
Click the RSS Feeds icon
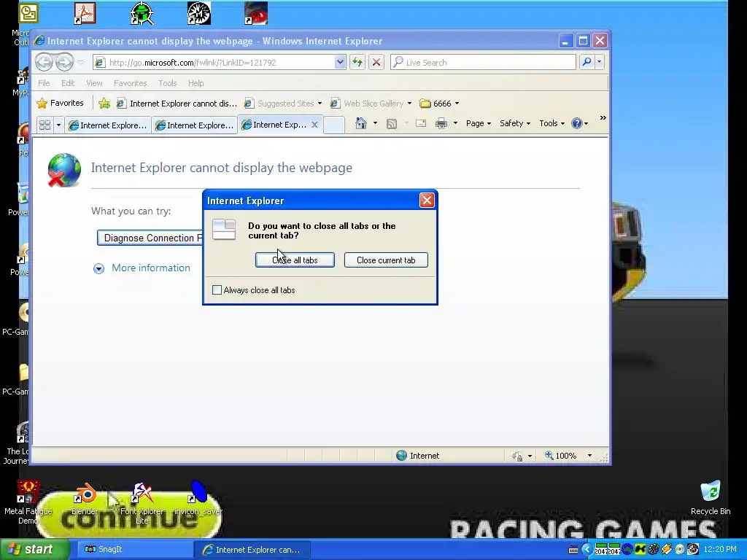(392, 124)
